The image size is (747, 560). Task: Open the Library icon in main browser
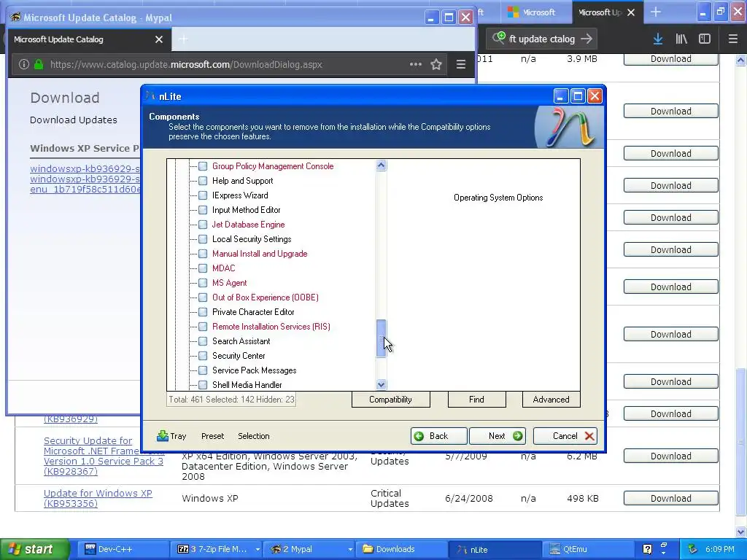[x=681, y=39]
